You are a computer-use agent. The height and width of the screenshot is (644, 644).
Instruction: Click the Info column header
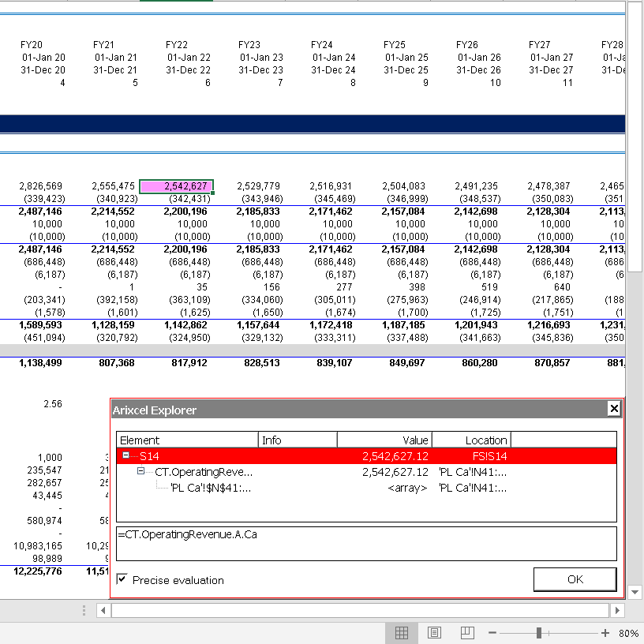coord(298,440)
